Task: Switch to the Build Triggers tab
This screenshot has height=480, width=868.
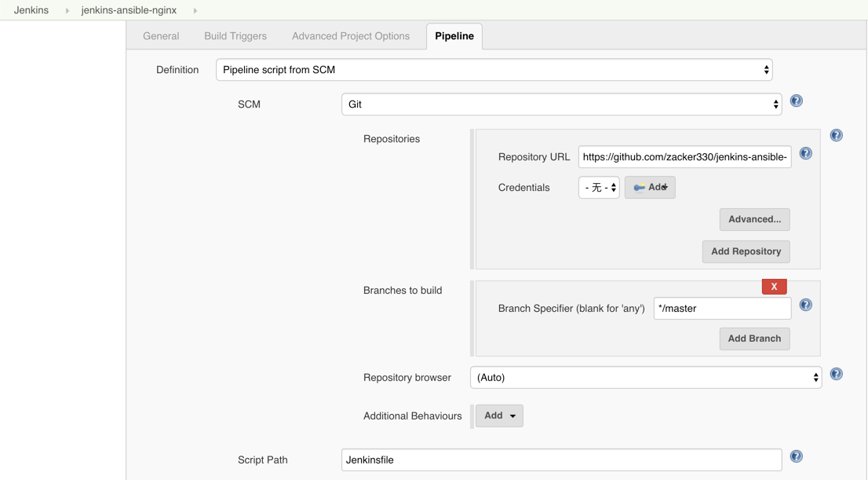Action: point(235,36)
